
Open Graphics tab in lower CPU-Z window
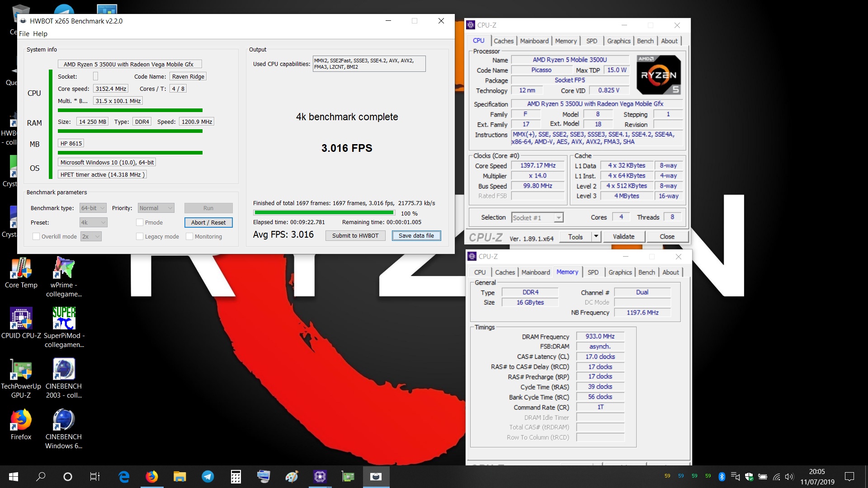coord(620,272)
